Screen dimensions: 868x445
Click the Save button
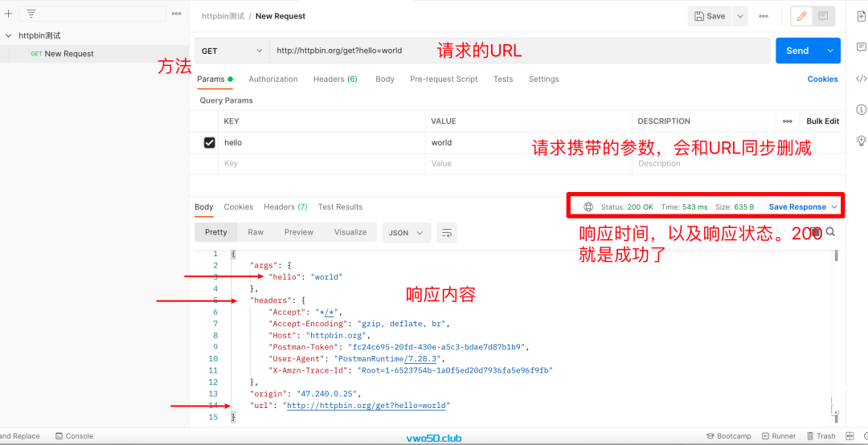pyautogui.click(x=710, y=17)
